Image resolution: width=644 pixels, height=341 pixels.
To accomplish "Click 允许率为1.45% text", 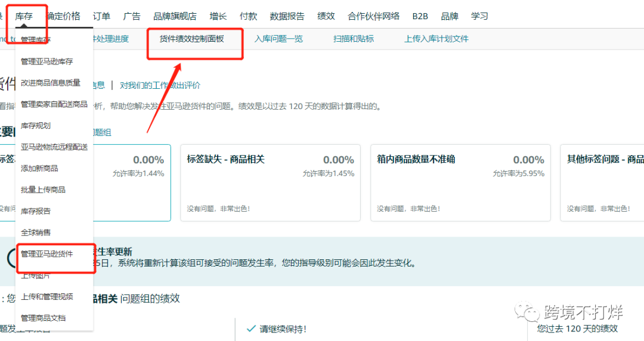I will [x=329, y=174].
